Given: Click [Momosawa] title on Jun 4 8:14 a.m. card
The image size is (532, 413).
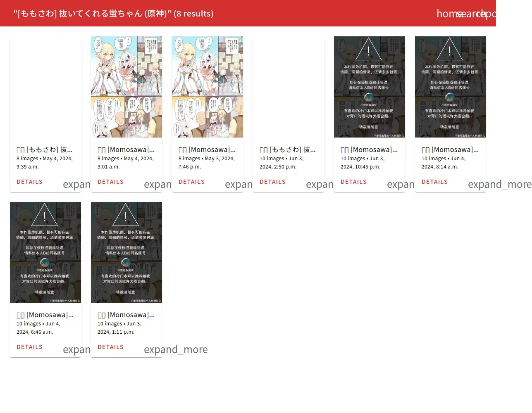Looking at the screenshot, I should pos(450,150).
